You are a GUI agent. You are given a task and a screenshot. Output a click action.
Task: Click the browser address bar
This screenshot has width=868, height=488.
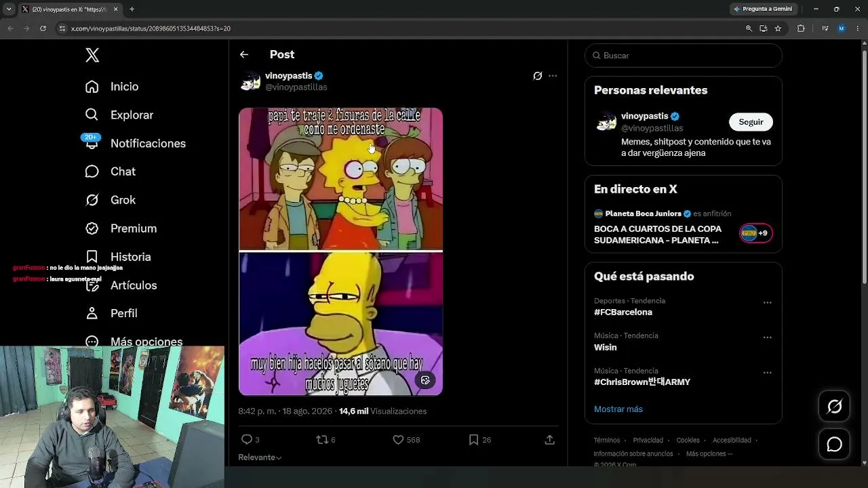[x=400, y=28]
